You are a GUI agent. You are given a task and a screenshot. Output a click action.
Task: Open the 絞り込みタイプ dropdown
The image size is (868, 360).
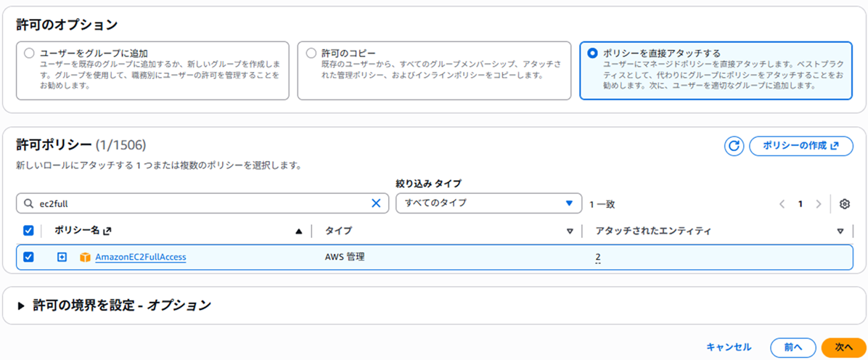coord(488,203)
